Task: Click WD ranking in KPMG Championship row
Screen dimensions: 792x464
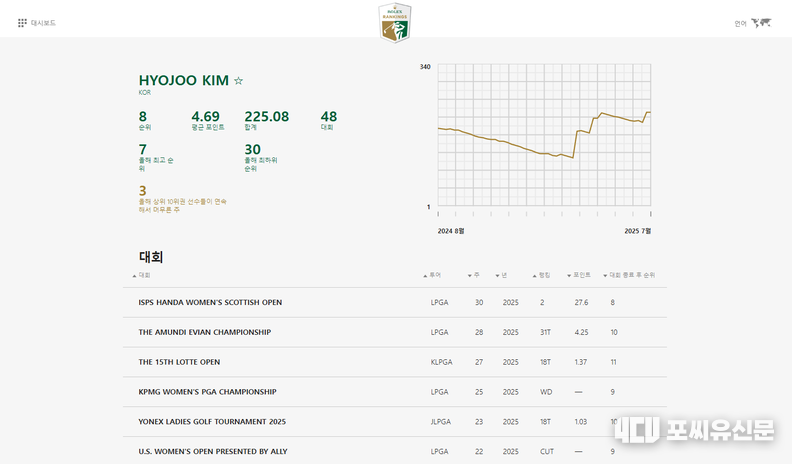Action: pyautogui.click(x=546, y=392)
